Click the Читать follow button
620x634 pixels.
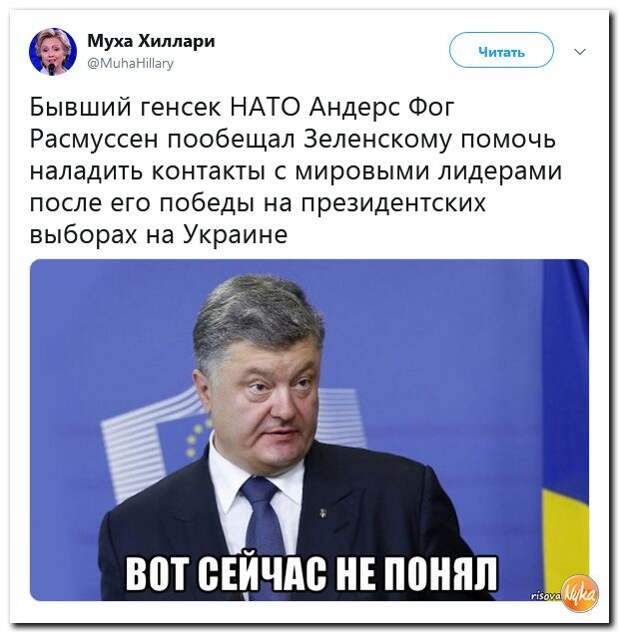(x=501, y=50)
